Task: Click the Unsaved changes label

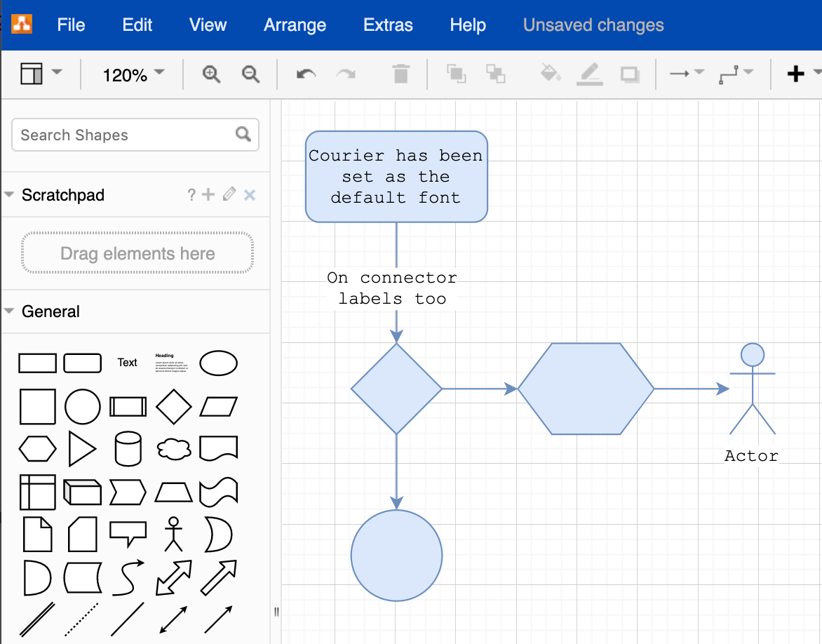Action: tap(593, 25)
